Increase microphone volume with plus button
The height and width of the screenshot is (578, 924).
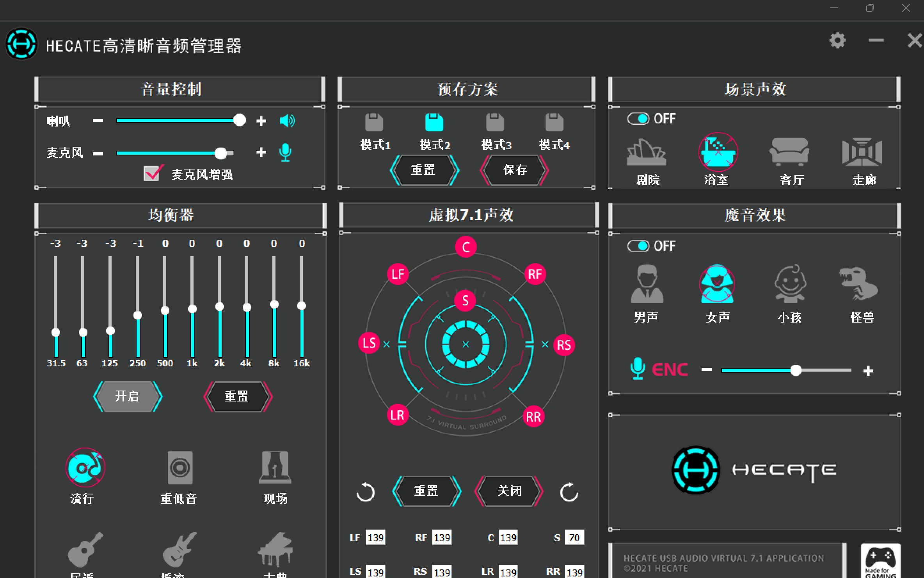261,152
